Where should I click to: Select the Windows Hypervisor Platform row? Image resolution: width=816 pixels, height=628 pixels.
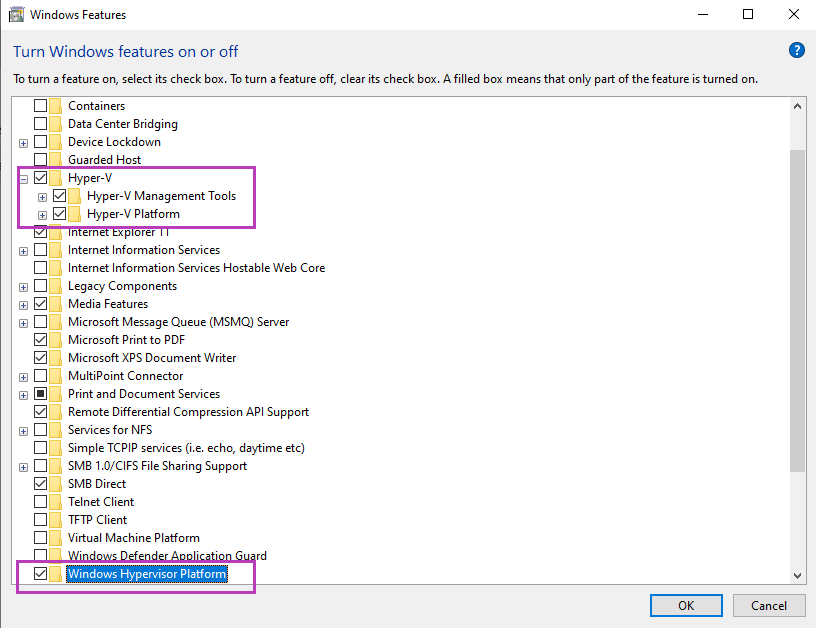147,574
